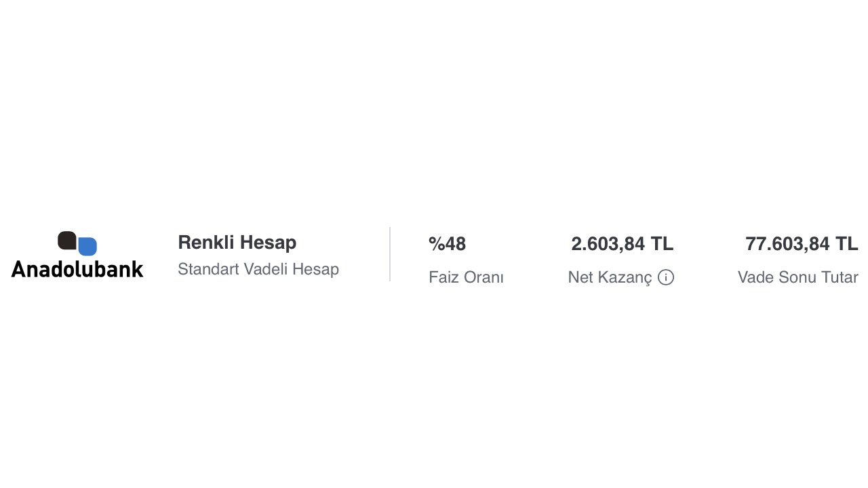Click the 77.603,84 TL maturity amount
868x488 pixels.
801,244
